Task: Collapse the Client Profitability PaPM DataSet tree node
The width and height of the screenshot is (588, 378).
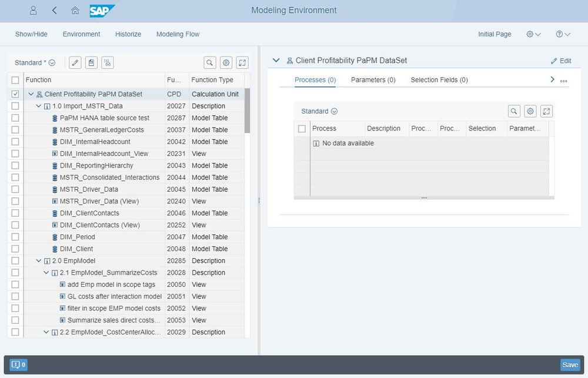Action: pos(31,94)
